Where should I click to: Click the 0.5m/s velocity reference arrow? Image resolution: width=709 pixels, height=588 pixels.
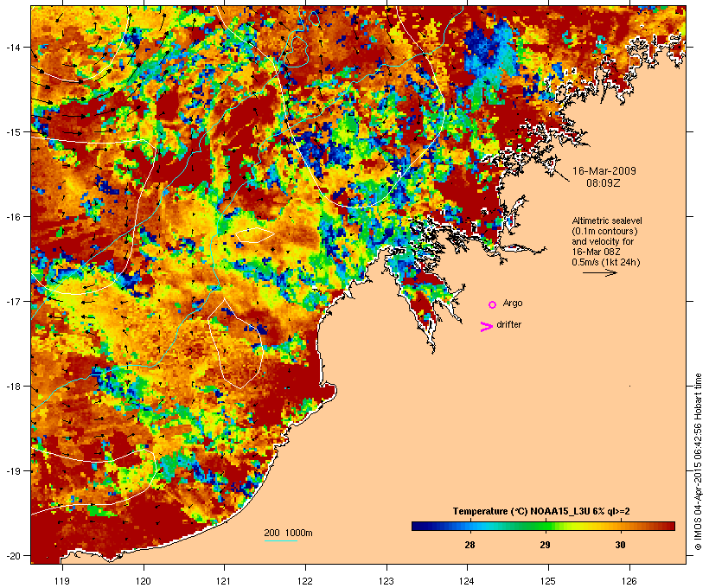click(x=599, y=272)
